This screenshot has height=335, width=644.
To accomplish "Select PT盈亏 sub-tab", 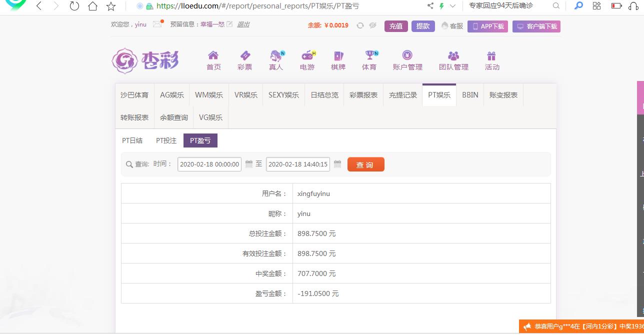I will 200,141.
